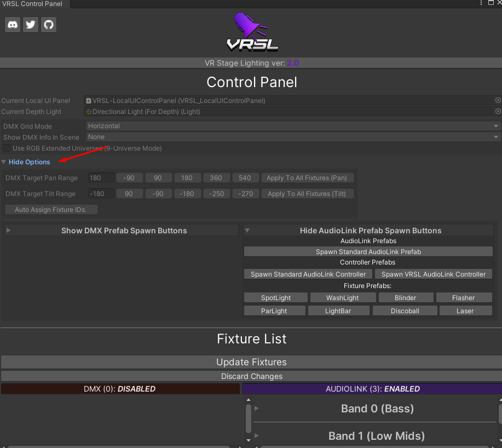Viewport: 502px width, 448px height.
Task: Set tilt range preset to 90
Action: pos(129,194)
